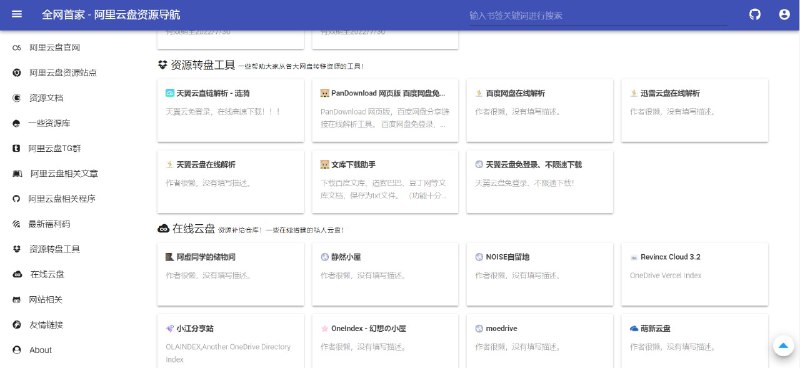The height and width of the screenshot is (368, 800).
Task: Click 天翼云免登录，在线高速下载 description
Action: click(x=223, y=111)
